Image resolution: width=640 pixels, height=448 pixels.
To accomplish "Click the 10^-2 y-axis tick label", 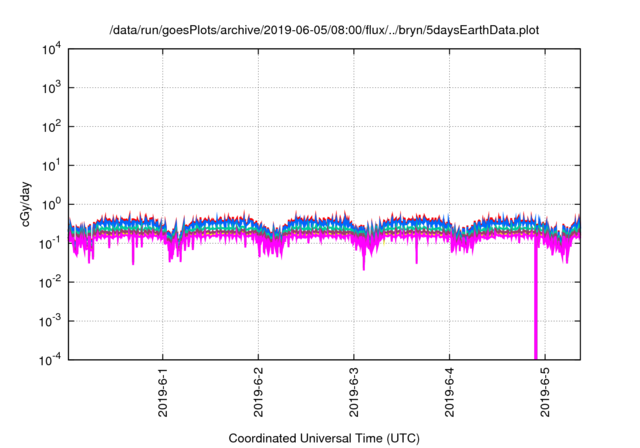I will click(50, 282).
